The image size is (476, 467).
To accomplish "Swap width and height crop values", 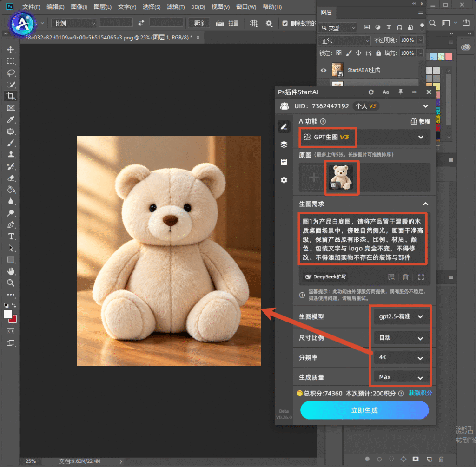I will click(x=141, y=23).
